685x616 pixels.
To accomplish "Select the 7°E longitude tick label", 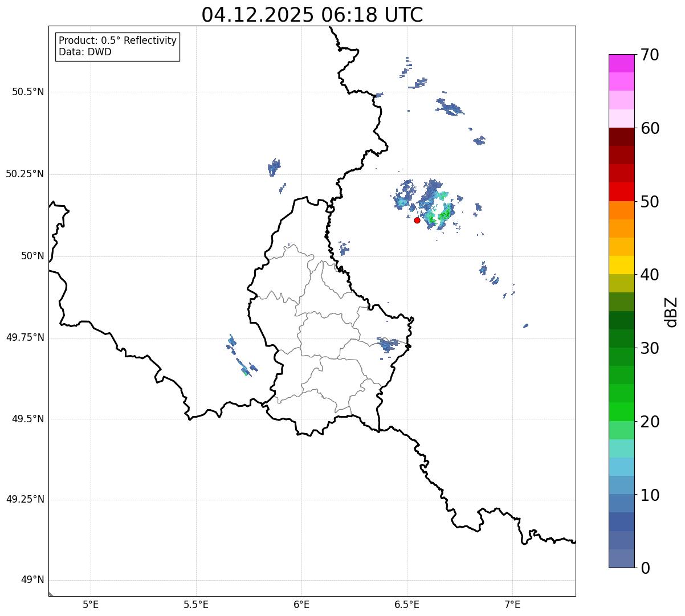I will [512, 604].
